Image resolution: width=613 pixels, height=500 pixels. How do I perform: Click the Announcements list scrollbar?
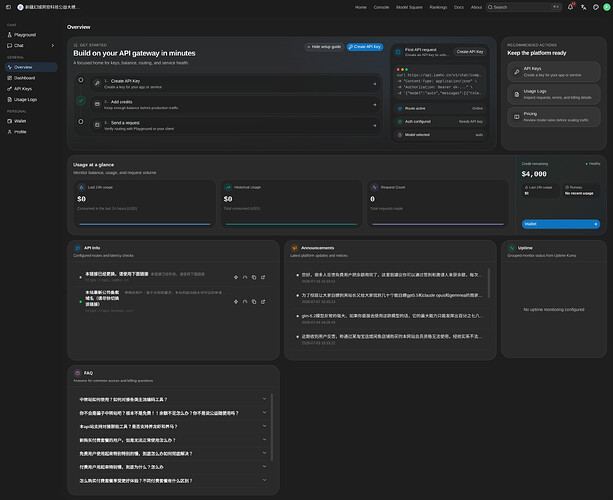click(489, 283)
